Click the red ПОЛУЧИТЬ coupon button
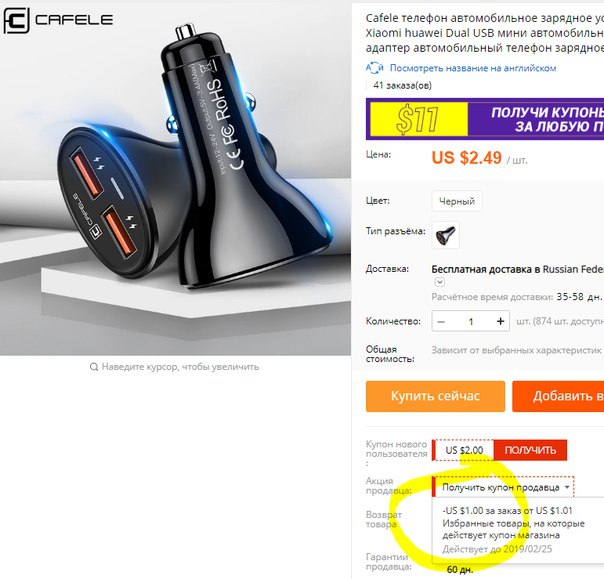 click(x=530, y=450)
